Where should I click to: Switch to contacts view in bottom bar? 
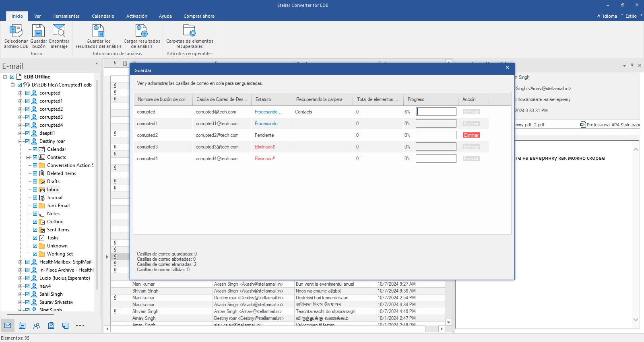pos(37,326)
